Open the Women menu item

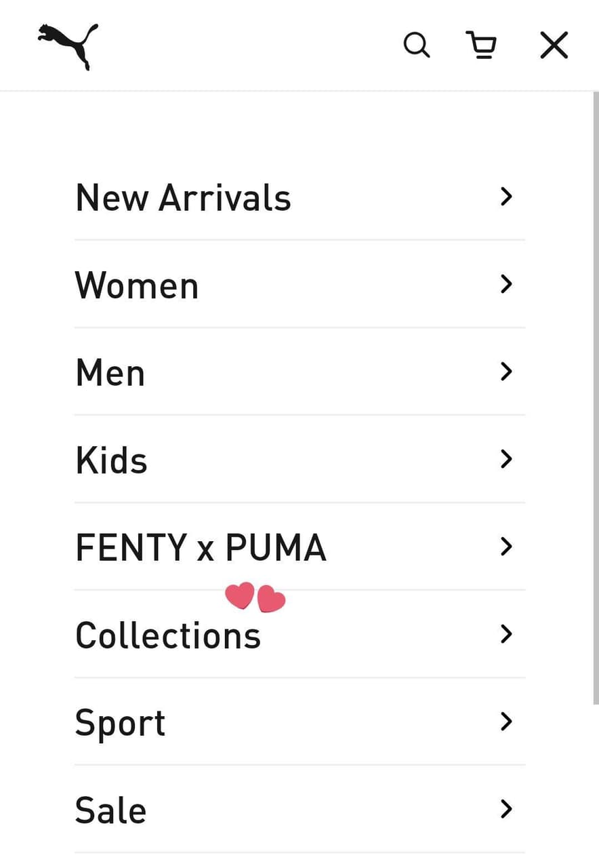(x=136, y=284)
